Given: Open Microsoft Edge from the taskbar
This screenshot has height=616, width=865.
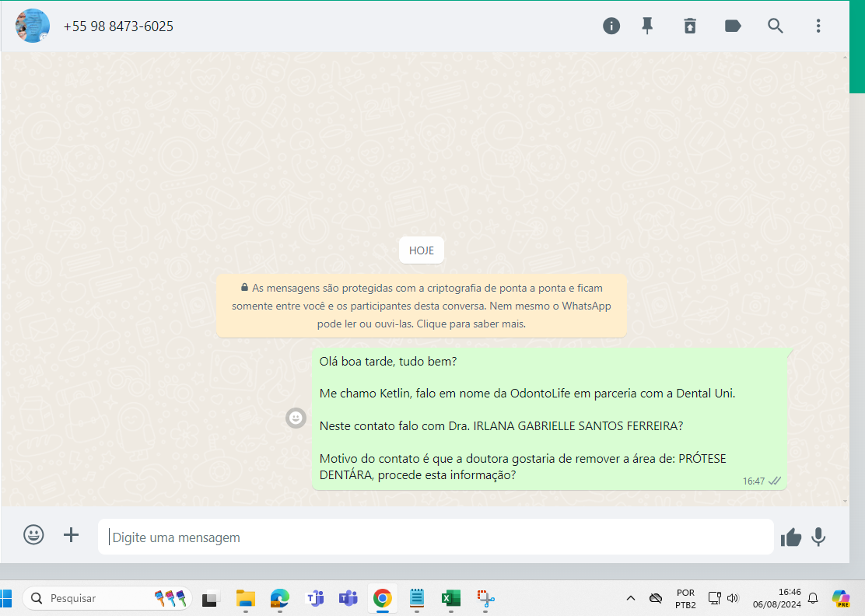Looking at the screenshot, I should coord(280,598).
